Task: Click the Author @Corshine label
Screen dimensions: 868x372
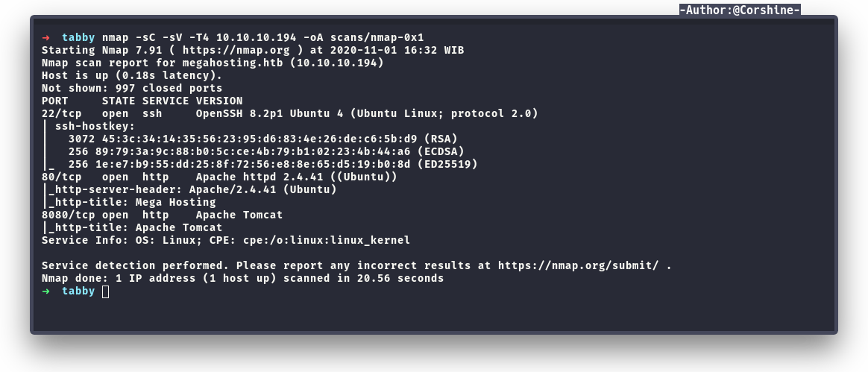Action: tap(740, 10)
